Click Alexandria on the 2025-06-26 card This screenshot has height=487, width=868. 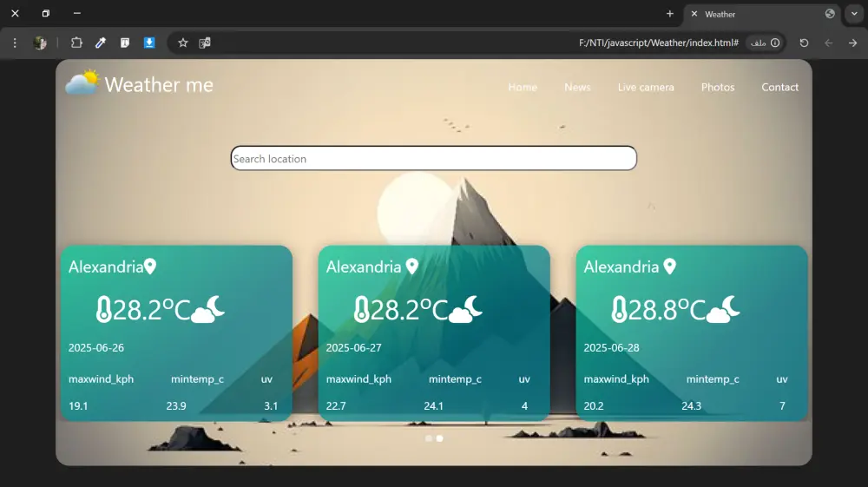click(x=106, y=267)
